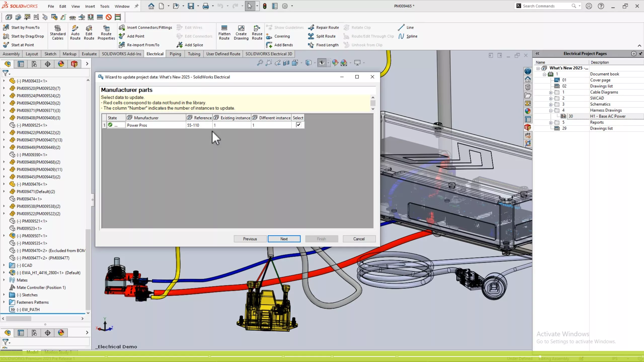Select the Cover page row
The image size is (644, 362).
pyautogui.click(x=600, y=80)
